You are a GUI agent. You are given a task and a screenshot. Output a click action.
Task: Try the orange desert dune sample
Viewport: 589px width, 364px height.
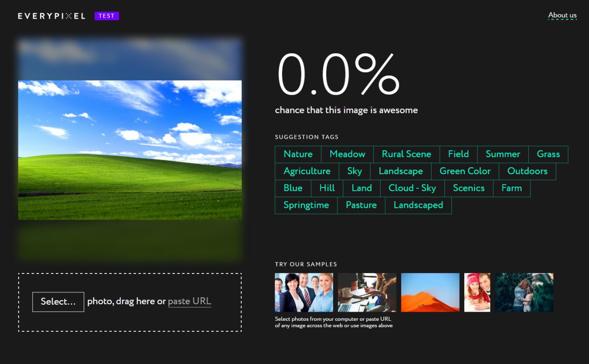[x=430, y=292]
